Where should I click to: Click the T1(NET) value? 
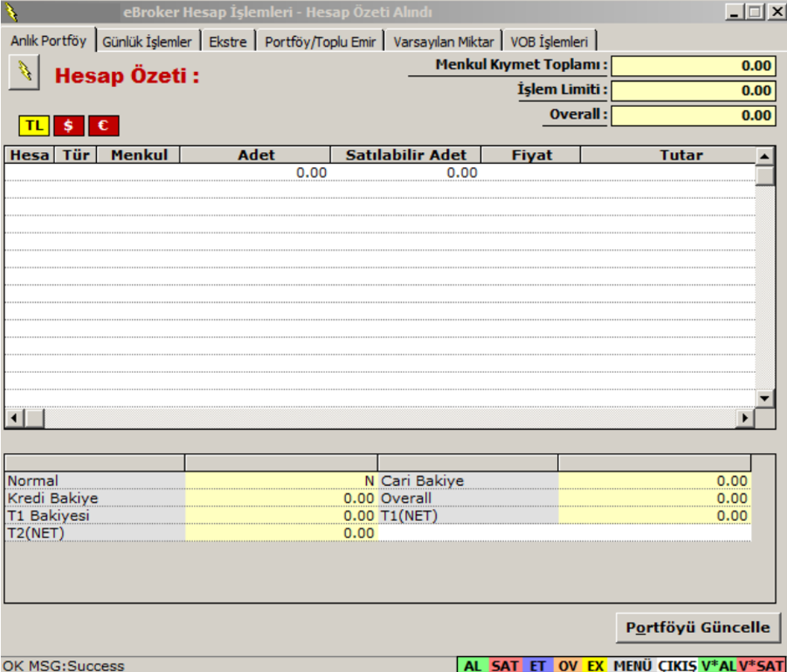[654, 516]
